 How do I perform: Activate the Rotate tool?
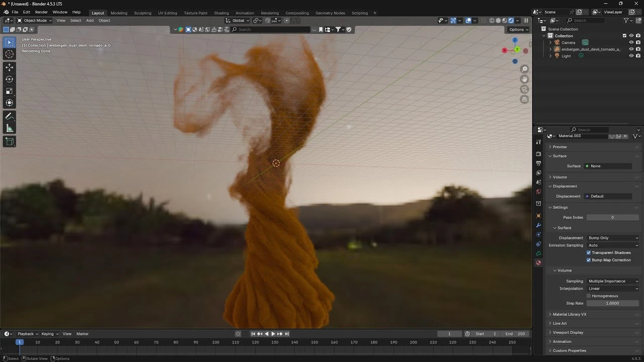point(10,79)
